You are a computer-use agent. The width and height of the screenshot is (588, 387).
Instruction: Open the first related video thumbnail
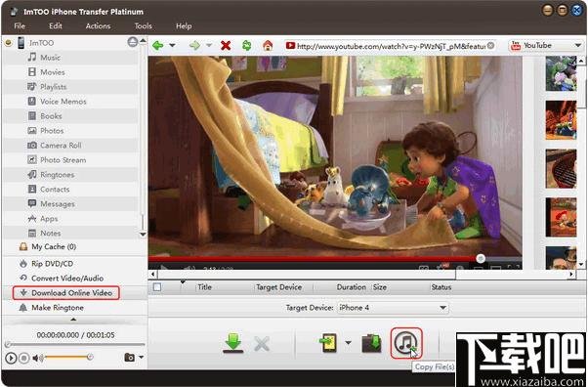tap(561, 73)
